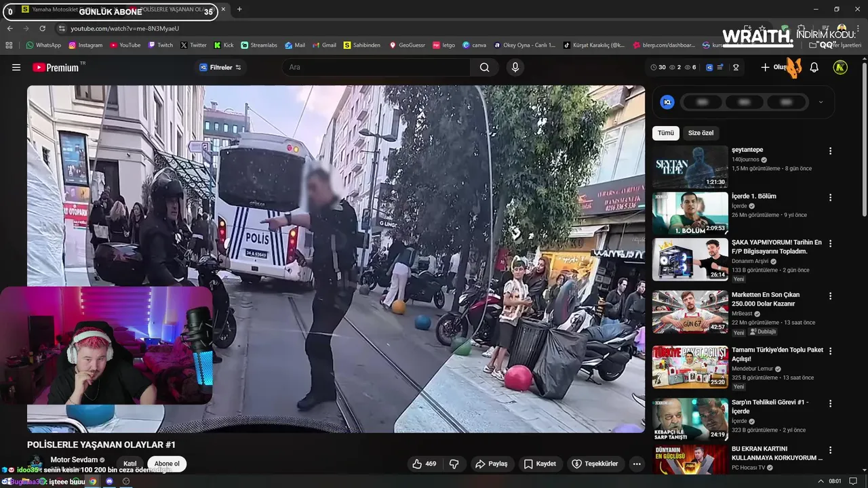Click the magnifier search button
Image resolution: width=868 pixels, height=488 pixels.
484,67
